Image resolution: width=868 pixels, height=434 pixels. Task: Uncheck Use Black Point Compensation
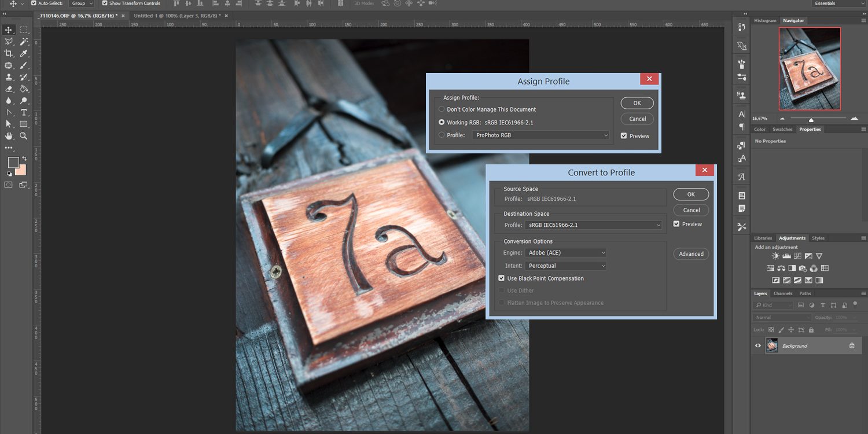pos(502,278)
